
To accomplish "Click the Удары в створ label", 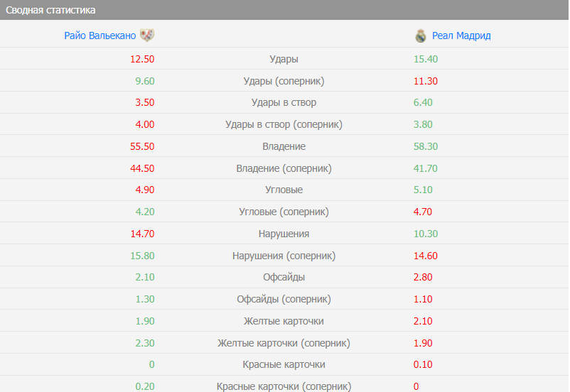I will (284, 102).
